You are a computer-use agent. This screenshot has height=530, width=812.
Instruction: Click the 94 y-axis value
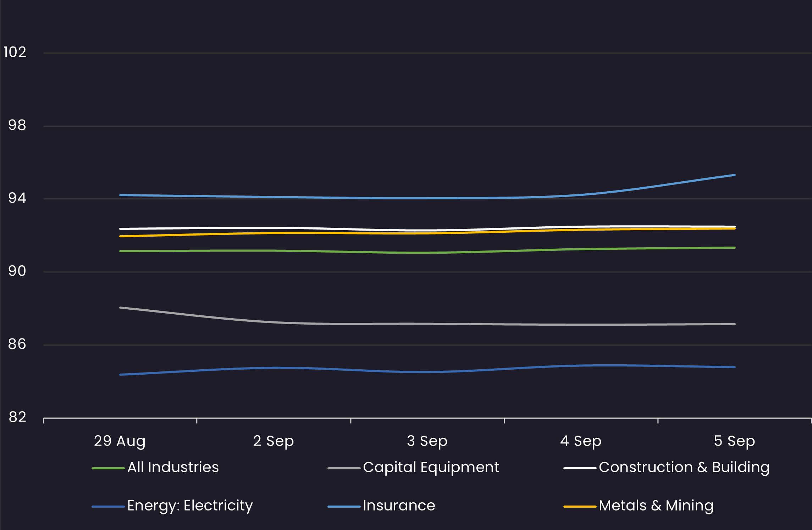[x=17, y=198]
